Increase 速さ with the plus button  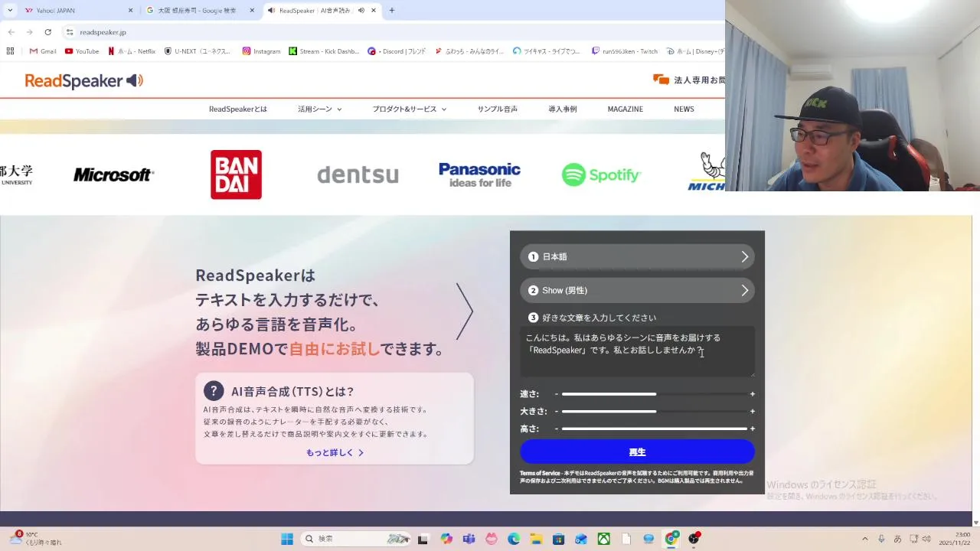coord(753,394)
